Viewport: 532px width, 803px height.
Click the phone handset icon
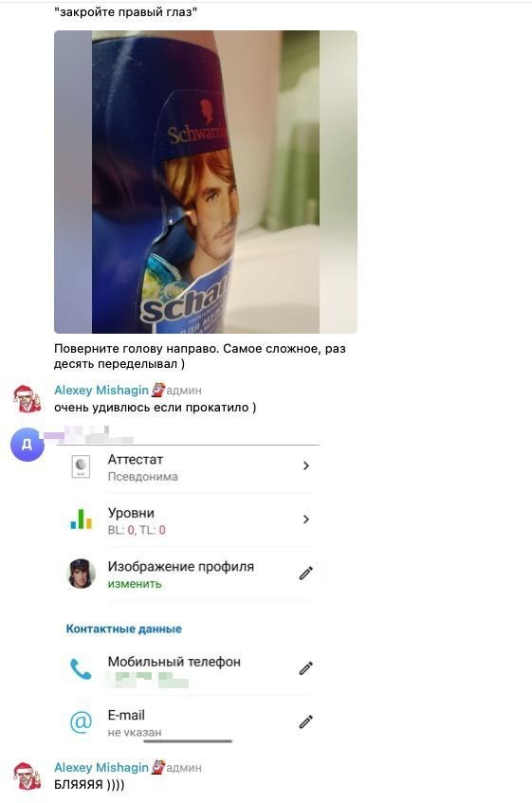tap(81, 668)
